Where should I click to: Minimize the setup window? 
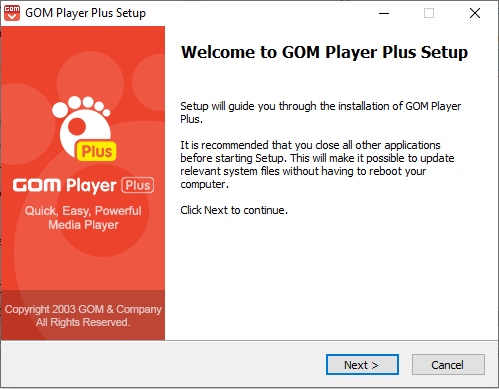pyautogui.click(x=384, y=13)
